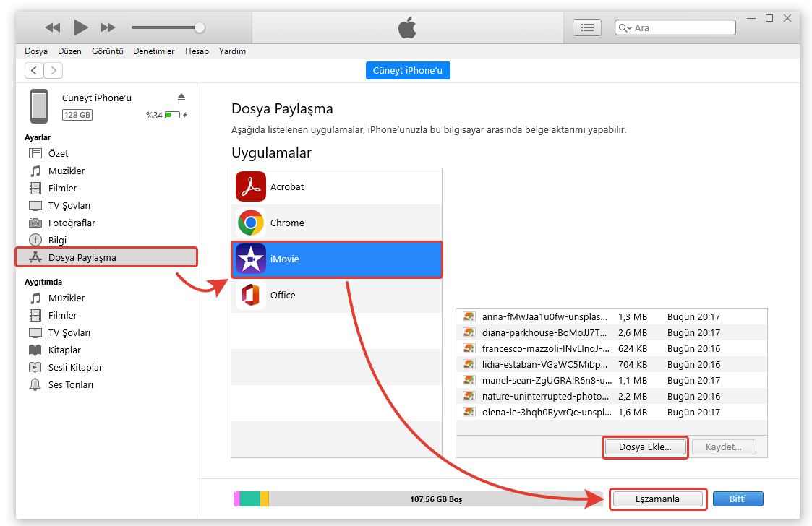
Task: Eject Cüneyt iPhone'u device
Action: [181, 98]
